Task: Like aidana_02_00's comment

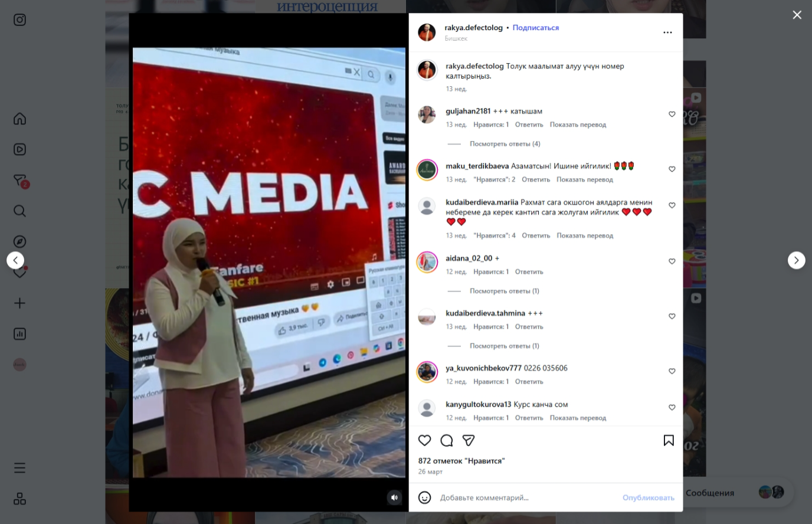Action: pyautogui.click(x=672, y=261)
